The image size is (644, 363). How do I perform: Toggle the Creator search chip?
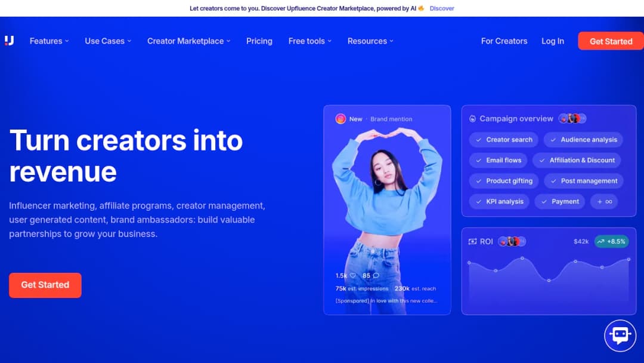(503, 140)
